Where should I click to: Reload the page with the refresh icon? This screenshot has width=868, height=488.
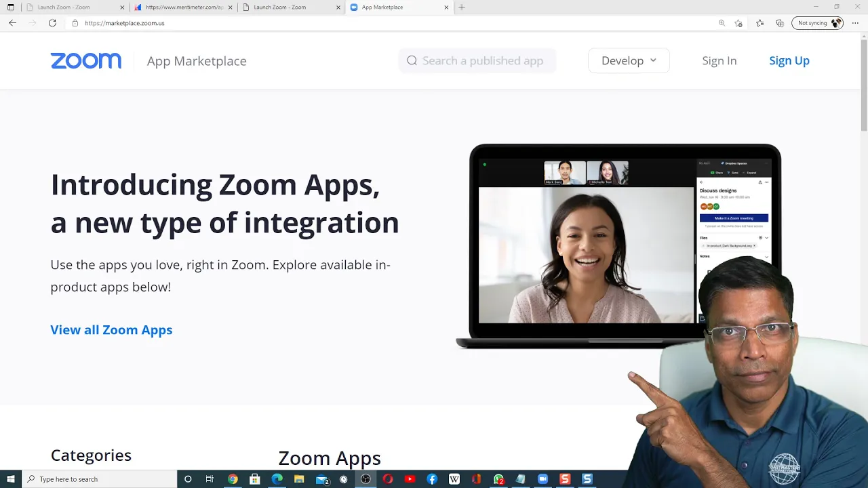[x=52, y=23]
